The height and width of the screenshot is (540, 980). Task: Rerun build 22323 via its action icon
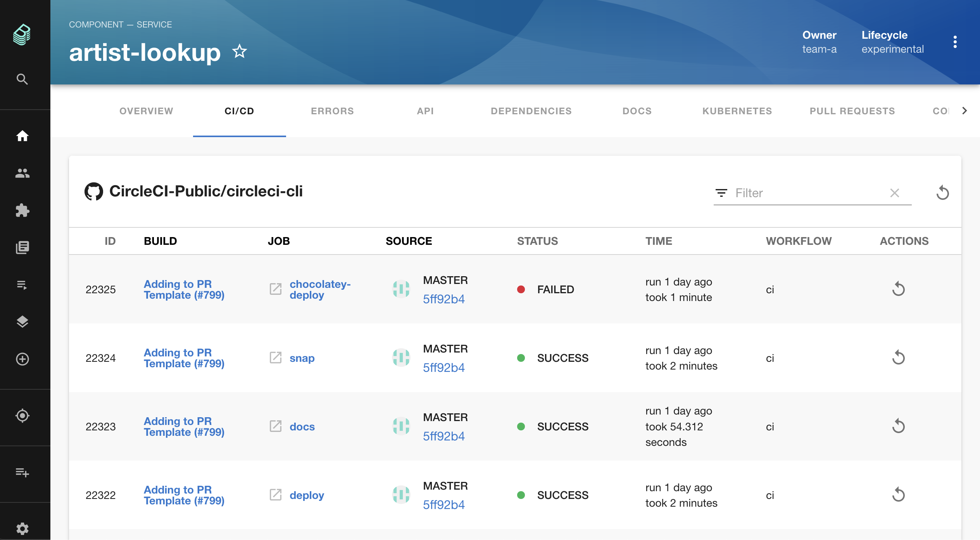(x=898, y=426)
